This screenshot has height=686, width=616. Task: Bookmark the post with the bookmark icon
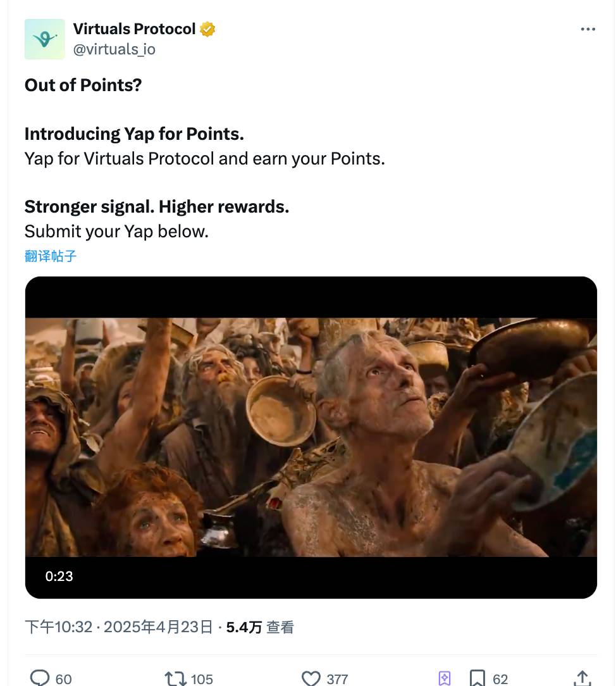(x=477, y=678)
